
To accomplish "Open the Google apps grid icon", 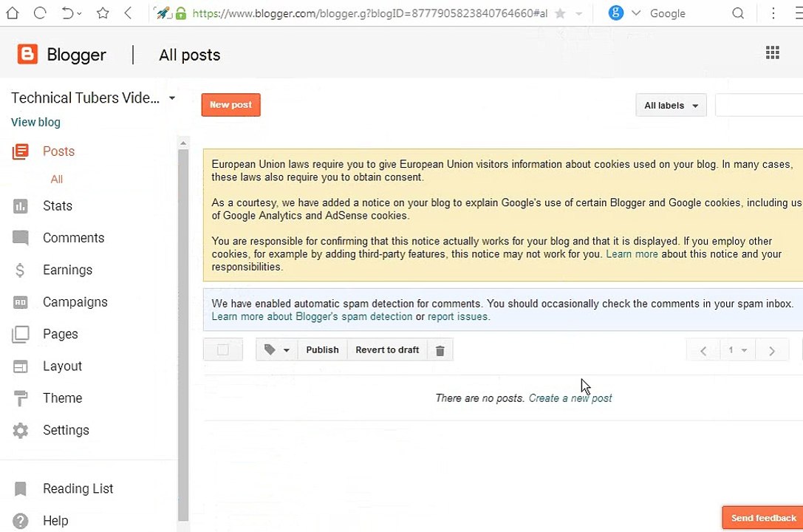I will pyautogui.click(x=772, y=52).
